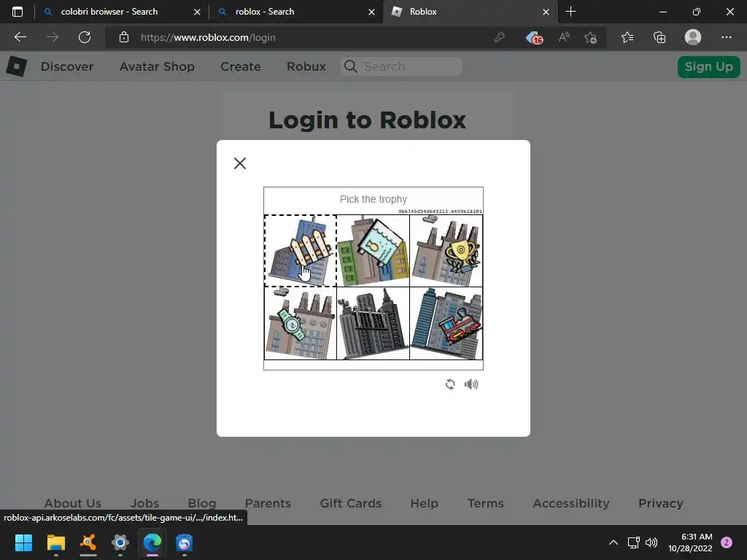Open File Explorer from the taskbar
This screenshot has height=560, width=747.
coord(55,542)
